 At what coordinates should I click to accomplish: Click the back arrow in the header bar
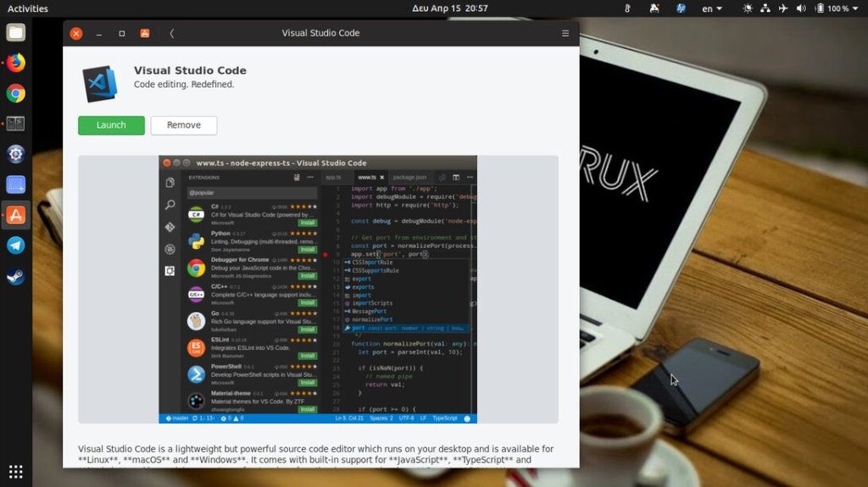[172, 33]
